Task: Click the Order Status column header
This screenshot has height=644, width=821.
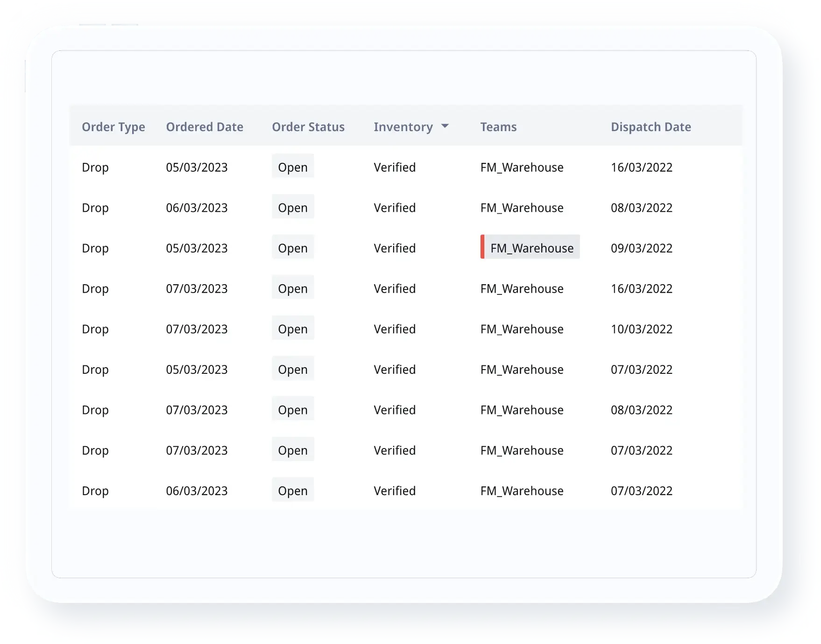Action: pyautogui.click(x=308, y=127)
